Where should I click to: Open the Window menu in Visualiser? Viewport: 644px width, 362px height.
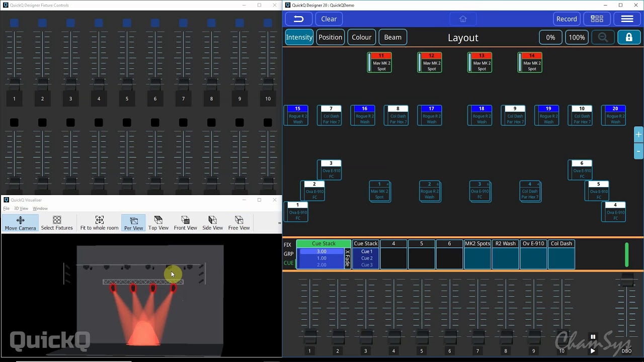pos(40,209)
